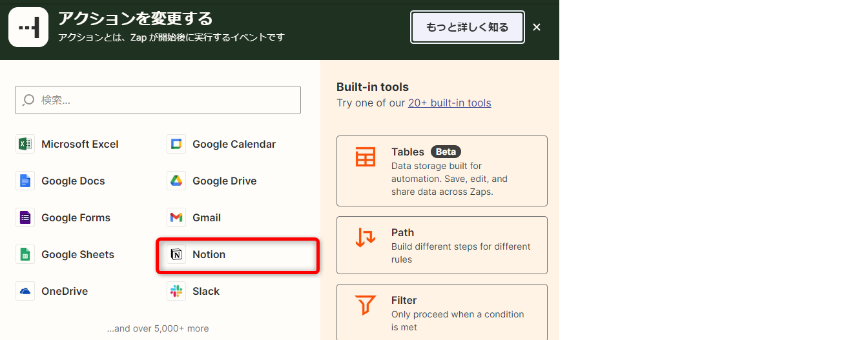Choose Slack app label
The image size is (868, 340).
(206, 291)
